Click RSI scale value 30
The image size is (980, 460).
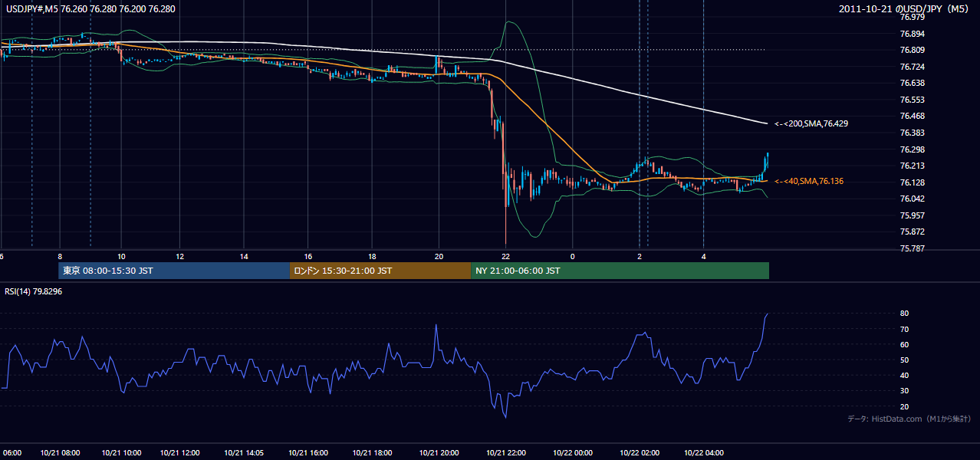tap(904, 391)
